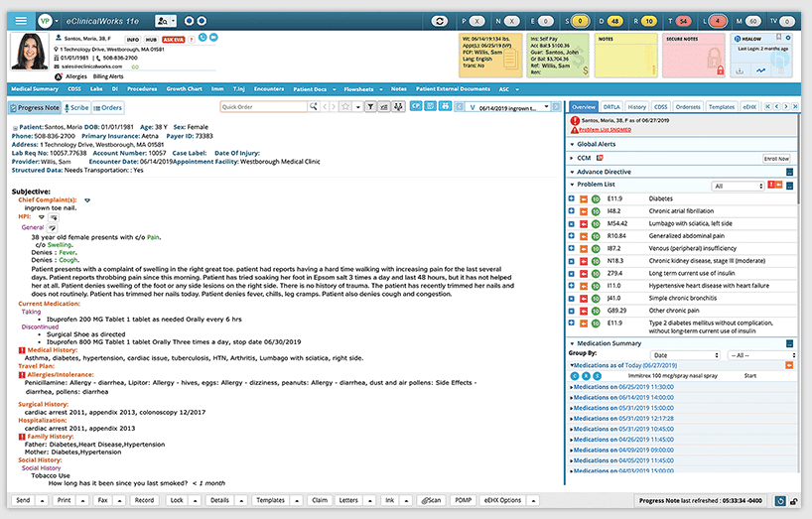Switch to the Orders view
The width and height of the screenshot is (812, 519).
click(x=108, y=107)
